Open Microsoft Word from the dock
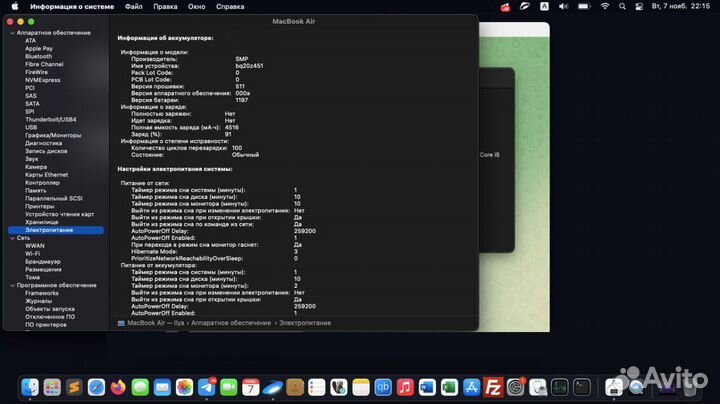The height and width of the screenshot is (404, 720). [x=427, y=386]
